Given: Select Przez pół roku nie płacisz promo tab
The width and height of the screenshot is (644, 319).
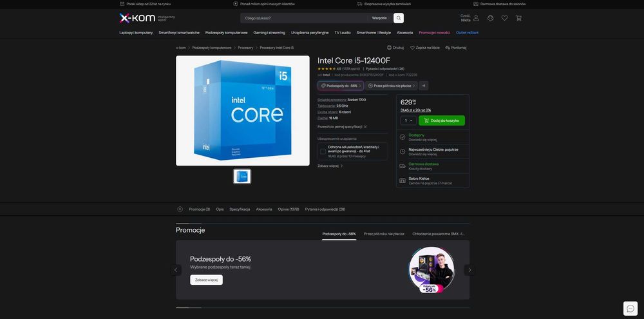Looking at the screenshot, I should (384, 234).
